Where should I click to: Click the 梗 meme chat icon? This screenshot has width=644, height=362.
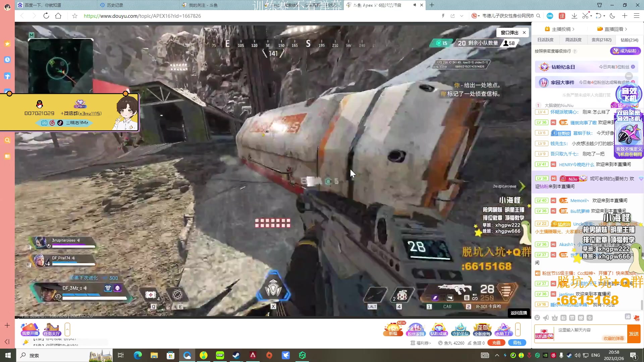pyautogui.click(x=581, y=318)
